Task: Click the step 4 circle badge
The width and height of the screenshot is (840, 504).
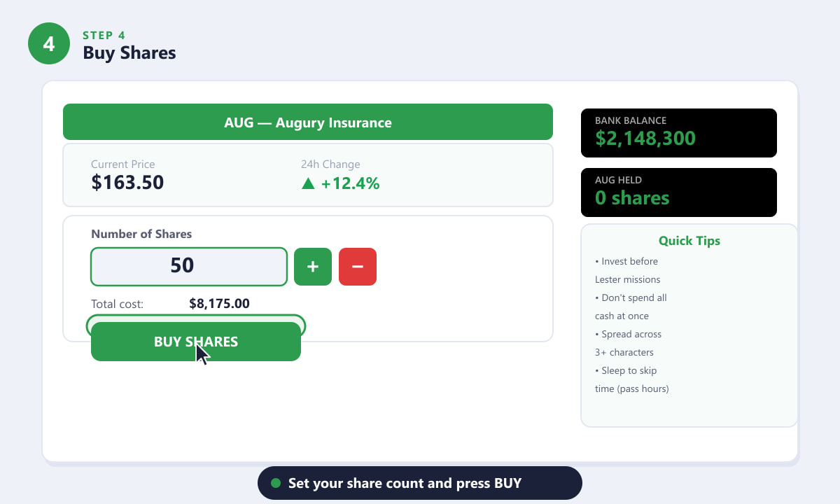Action: 49,43
